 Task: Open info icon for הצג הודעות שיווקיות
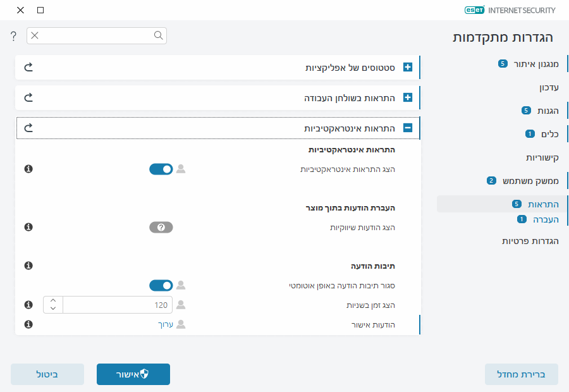click(x=28, y=227)
